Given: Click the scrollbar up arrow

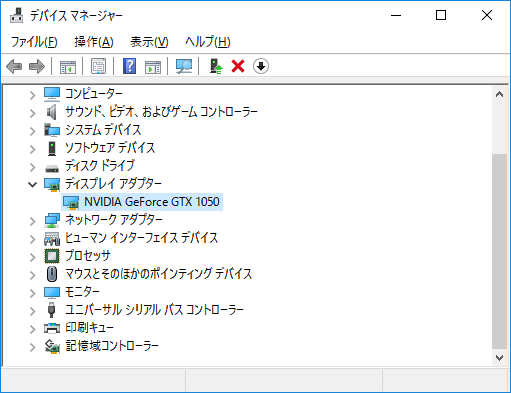Looking at the screenshot, I should 499,94.
